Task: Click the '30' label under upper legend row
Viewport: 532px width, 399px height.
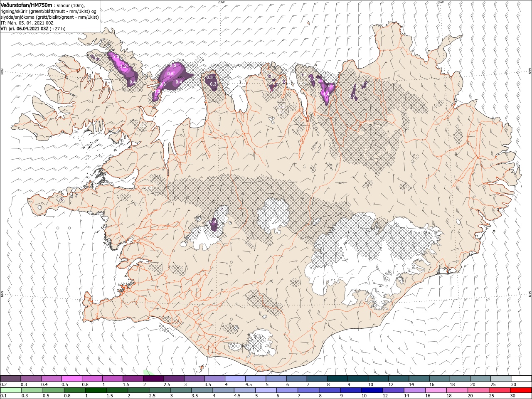Action: coord(514,384)
